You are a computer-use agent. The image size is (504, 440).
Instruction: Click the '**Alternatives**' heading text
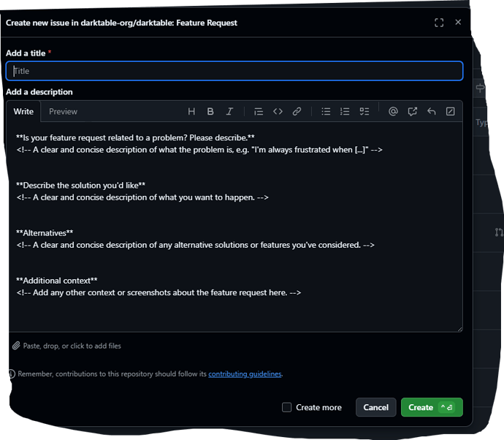click(x=45, y=233)
